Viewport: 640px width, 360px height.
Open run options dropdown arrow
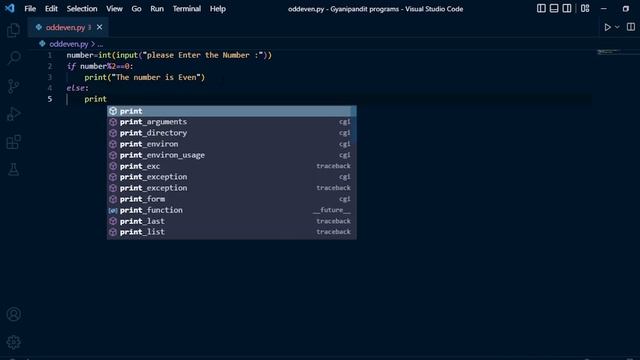click(x=617, y=27)
